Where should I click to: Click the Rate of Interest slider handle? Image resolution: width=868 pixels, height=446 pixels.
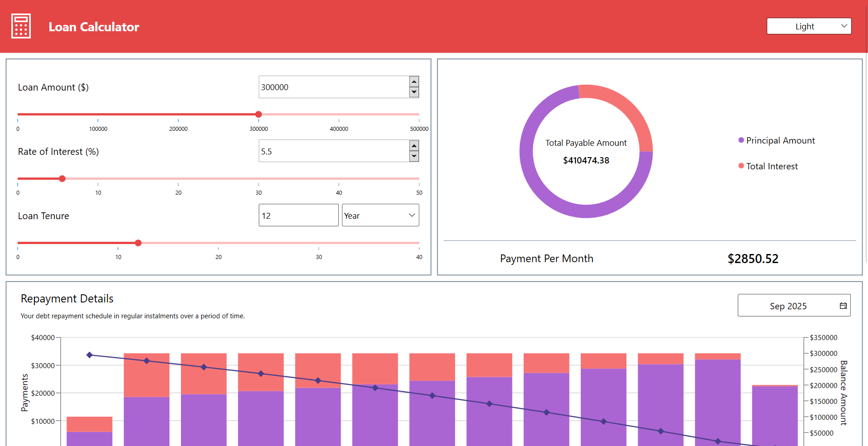point(62,178)
